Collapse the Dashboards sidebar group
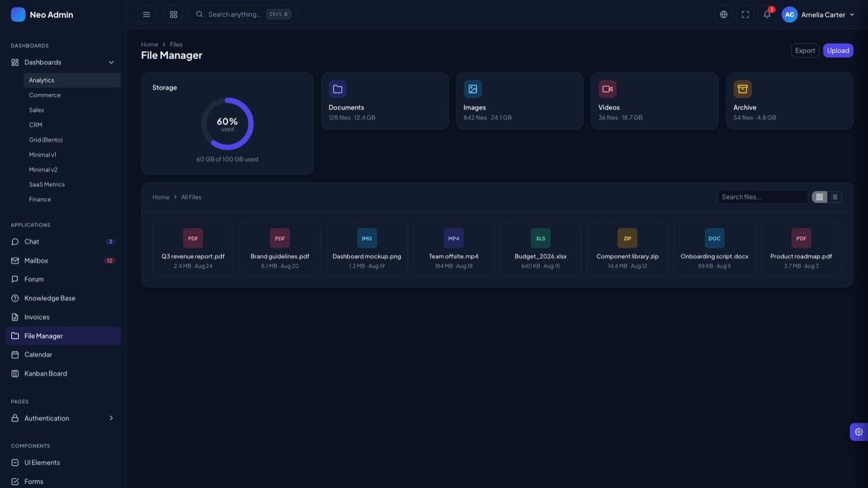The width and height of the screenshot is (868, 488). point(63,62)
